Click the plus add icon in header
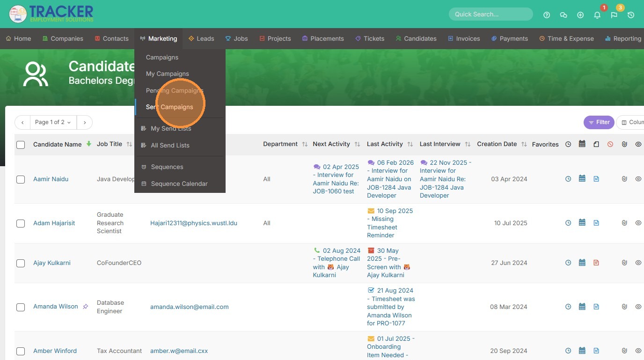Viewport: 644px width, 360px height. click(x=580, y=15)
